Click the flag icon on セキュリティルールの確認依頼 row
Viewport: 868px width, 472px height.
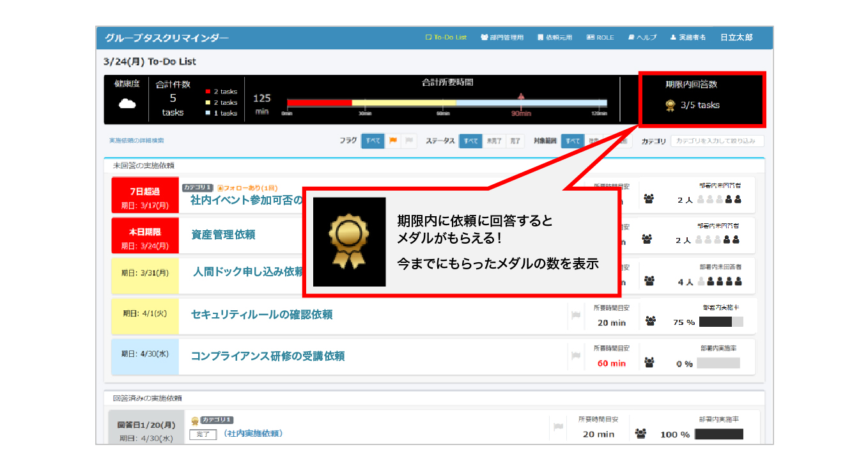coord(575,315)
